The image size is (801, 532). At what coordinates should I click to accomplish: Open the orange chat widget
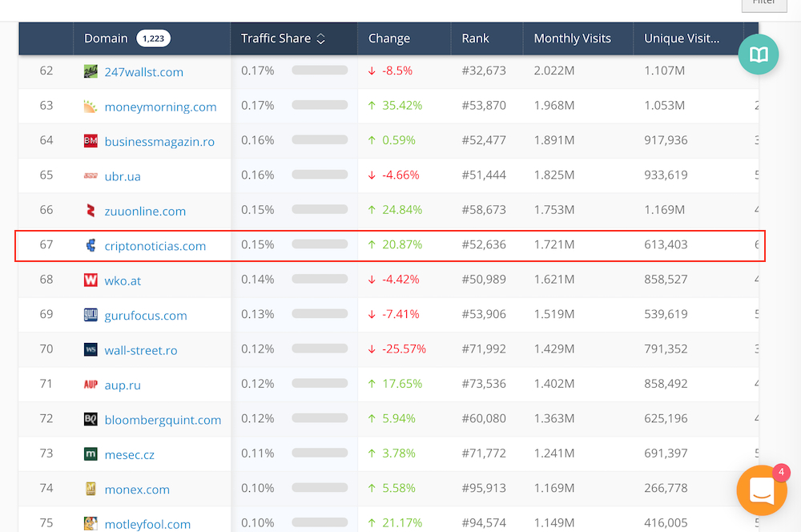[x=762, y=490]
